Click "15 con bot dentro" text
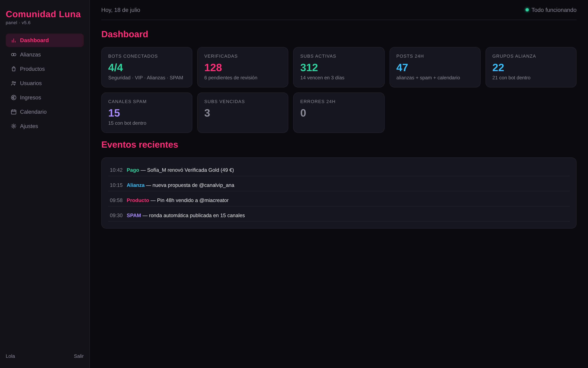Screen dimensions: 588x368 127,123
